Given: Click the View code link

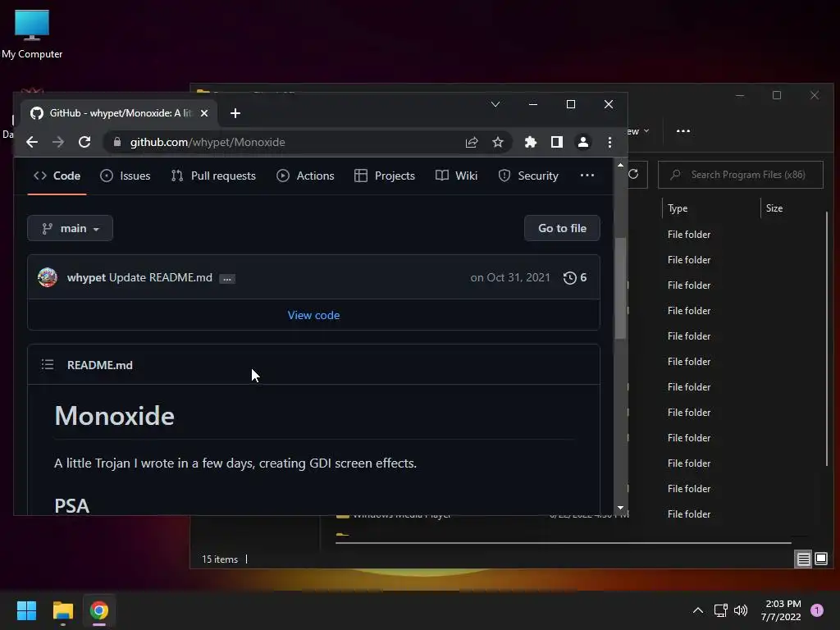Looking at the screenshot, I should pos(313,315).
